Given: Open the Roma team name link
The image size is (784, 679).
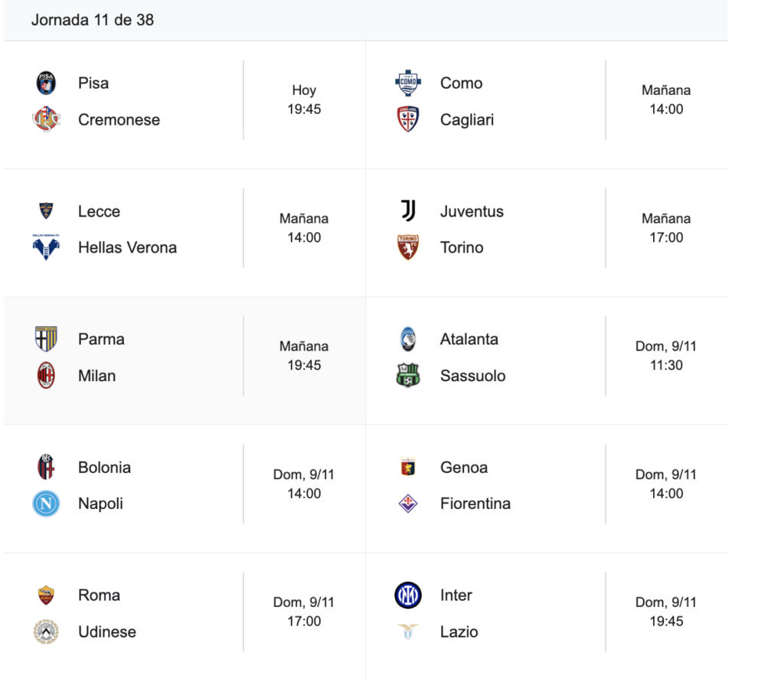Looking at the screenshot, I should [99, 595].
